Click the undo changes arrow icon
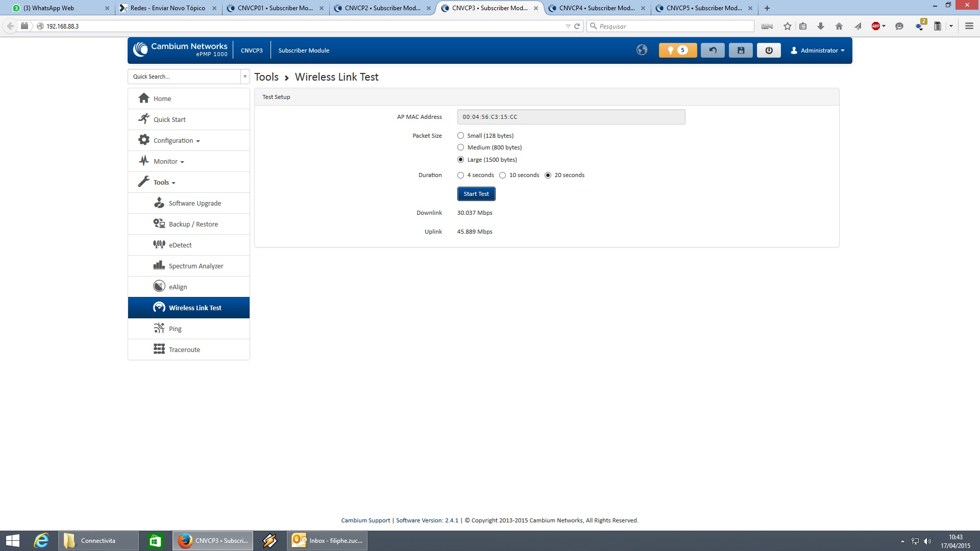This screenshot has width=980, height=551. click(713, 50)
